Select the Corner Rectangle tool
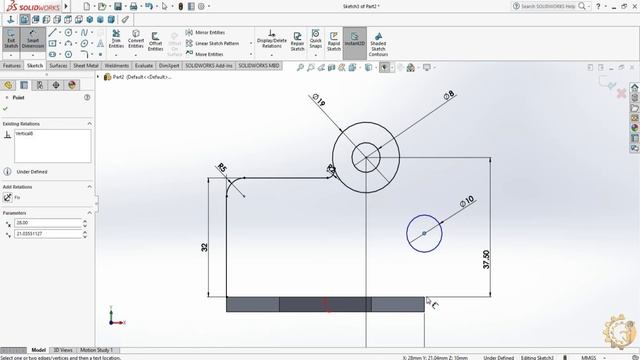The image size is (640, 360). (x=53, y=43)
